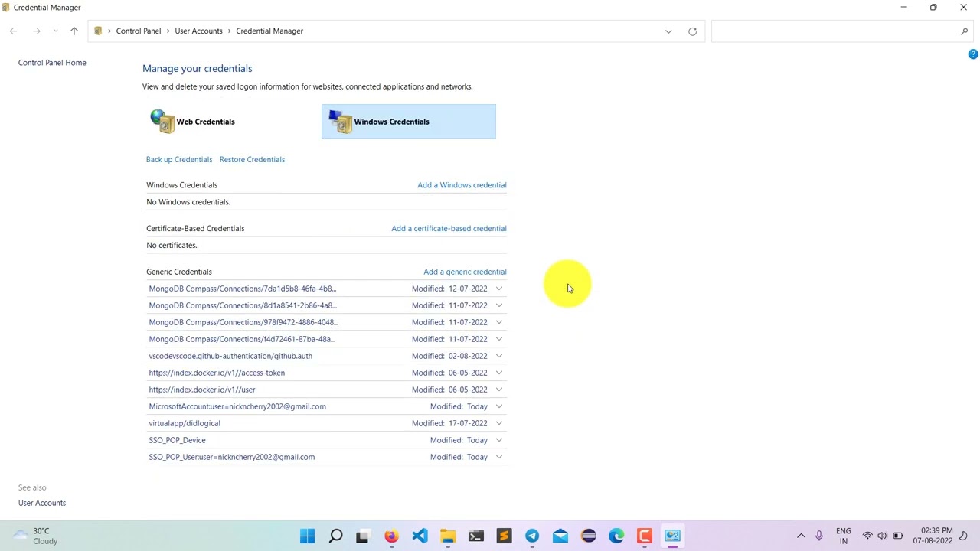Click the User Accounts breadcrumb
The image size is (980, 551).
click(198, 31)
